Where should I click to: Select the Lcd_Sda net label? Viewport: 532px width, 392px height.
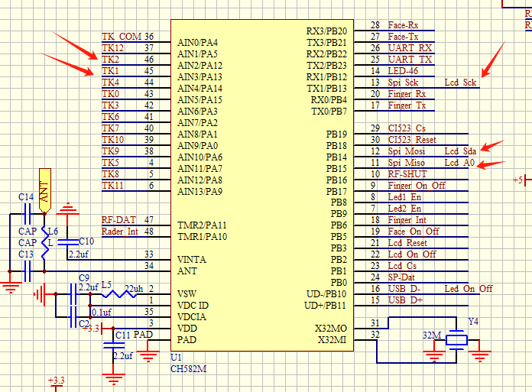coord(461,151)
